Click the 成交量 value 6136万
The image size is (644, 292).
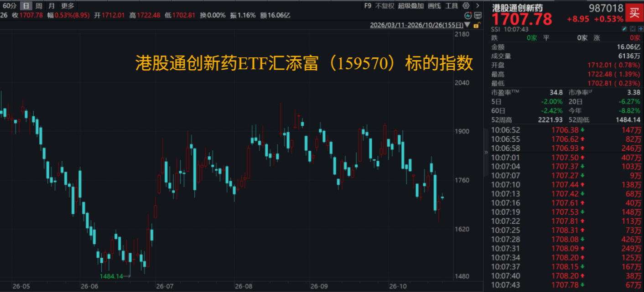coord(630,56)
